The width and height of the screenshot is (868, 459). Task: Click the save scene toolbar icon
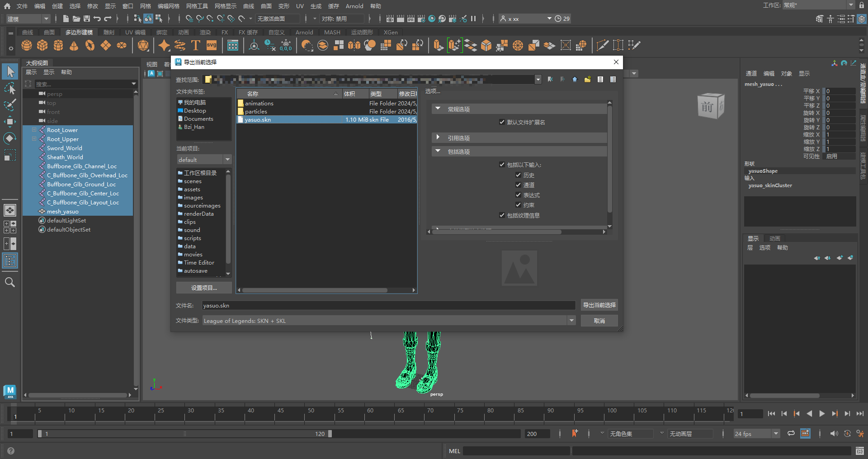tap(87, 19)
